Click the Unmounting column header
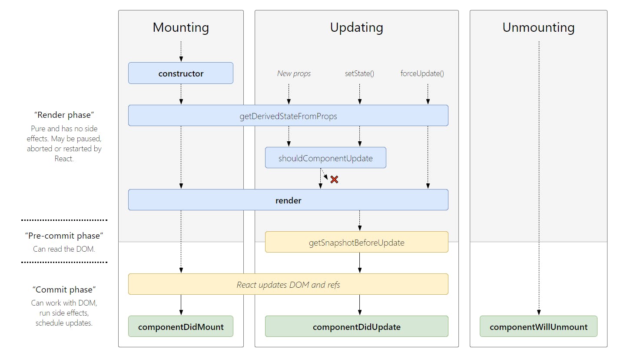The height and width of the screenshot is (356, 644). coord(538,27)
